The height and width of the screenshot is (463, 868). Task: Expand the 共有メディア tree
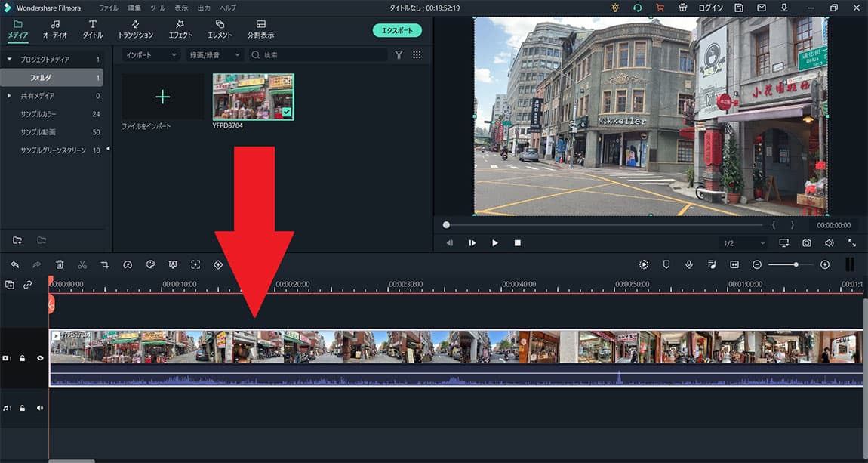pos(9,96)
